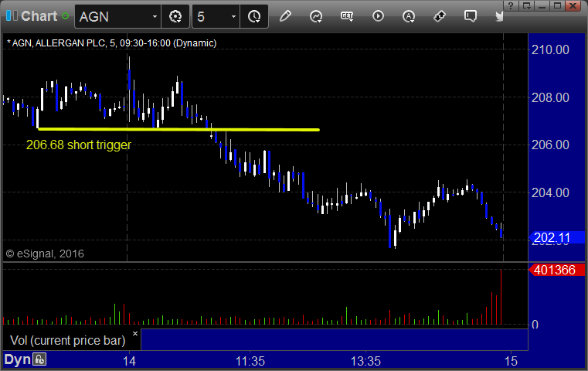Click the 206.00 price axis label
The width and height of the screenshot is (588, 371).
pyautogui.click(x=550, y=145)
